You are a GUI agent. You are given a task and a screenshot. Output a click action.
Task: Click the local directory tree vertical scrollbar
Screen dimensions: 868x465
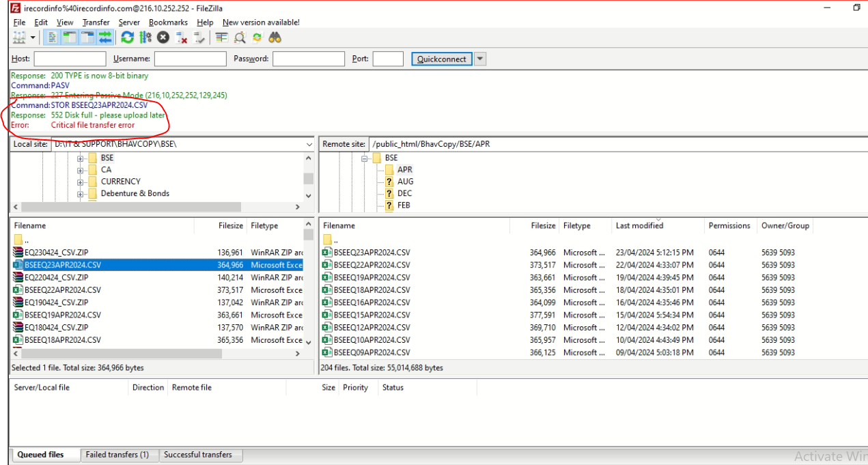tap(309, 179)
